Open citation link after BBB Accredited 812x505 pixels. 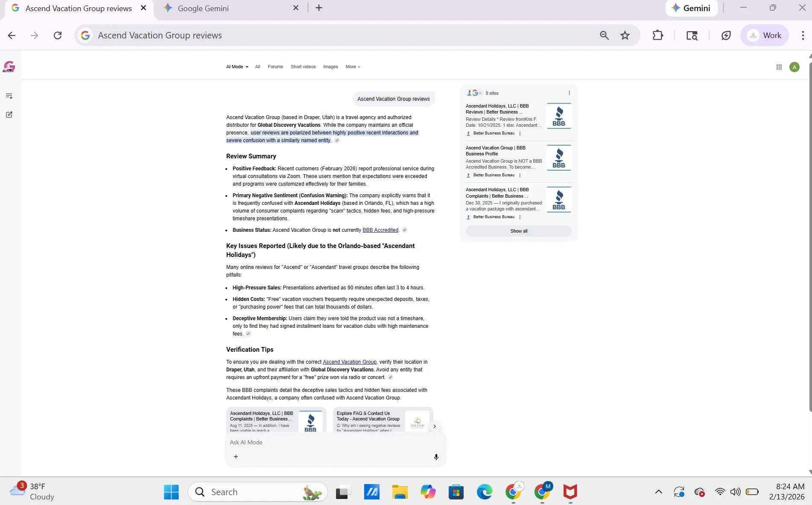tap(404, 230)
